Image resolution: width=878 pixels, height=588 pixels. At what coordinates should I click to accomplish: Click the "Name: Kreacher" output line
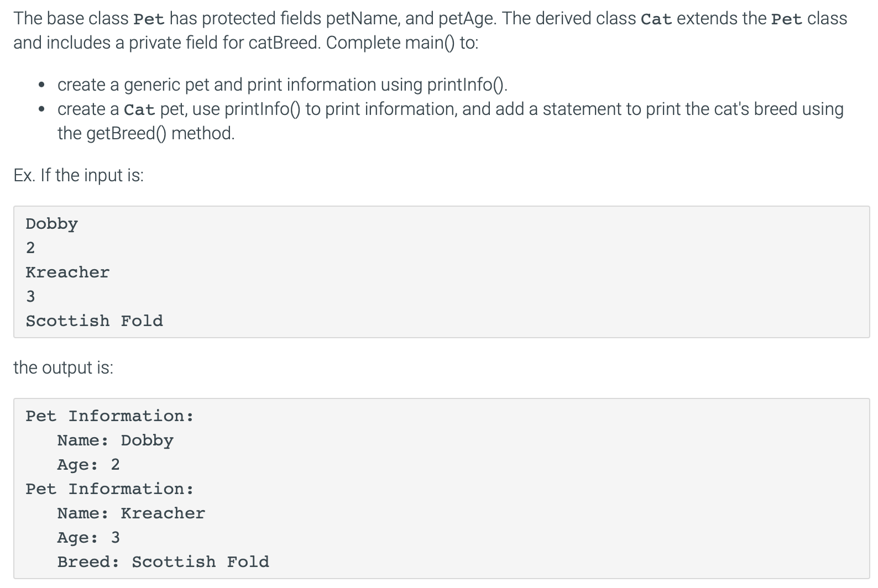[x=131, y=513]
